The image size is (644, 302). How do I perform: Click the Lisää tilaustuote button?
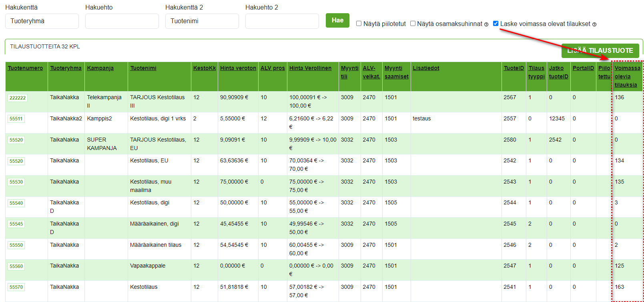coord(600,51)
